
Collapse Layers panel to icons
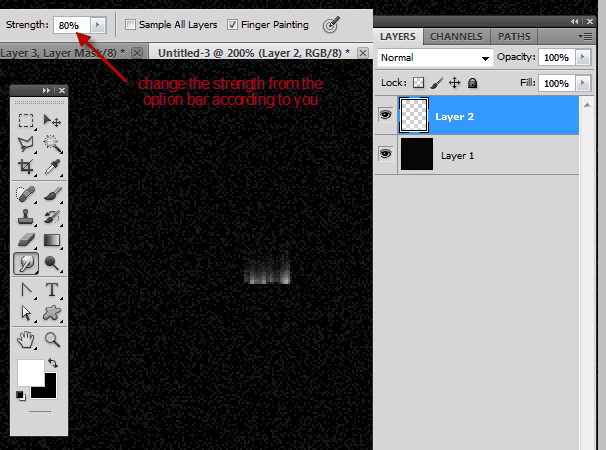(x=575, y=22)
